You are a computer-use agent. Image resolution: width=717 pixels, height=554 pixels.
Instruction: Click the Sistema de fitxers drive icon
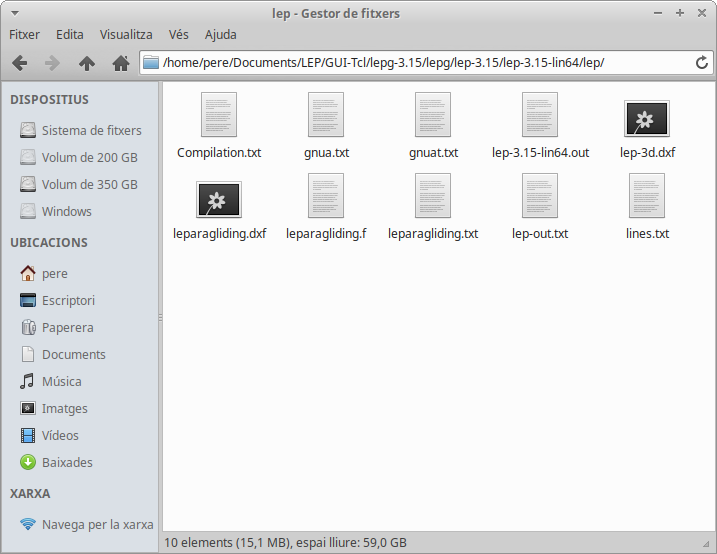click(28, 130)
